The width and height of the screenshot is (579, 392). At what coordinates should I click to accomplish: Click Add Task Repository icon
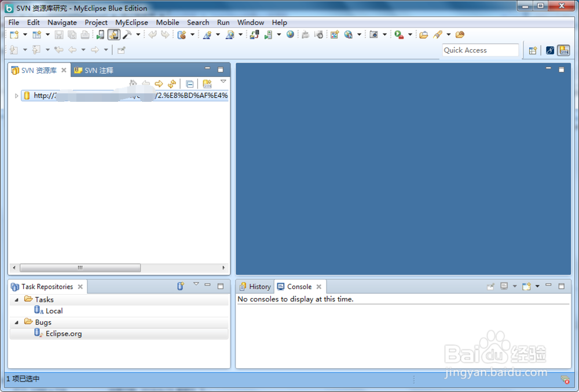point(180,286)
